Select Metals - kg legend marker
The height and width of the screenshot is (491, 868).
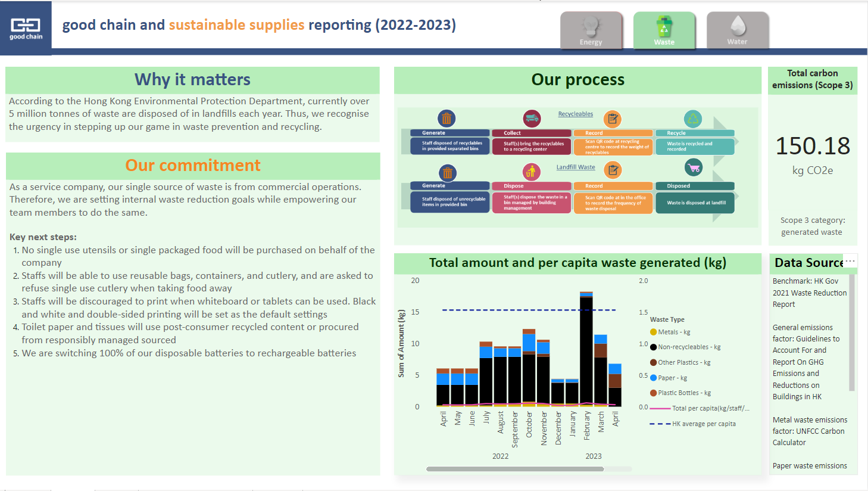[x=653, y=332]
